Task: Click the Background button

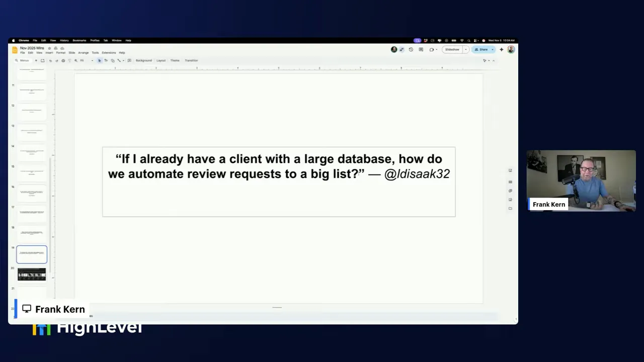Action: tap(144, 60)
